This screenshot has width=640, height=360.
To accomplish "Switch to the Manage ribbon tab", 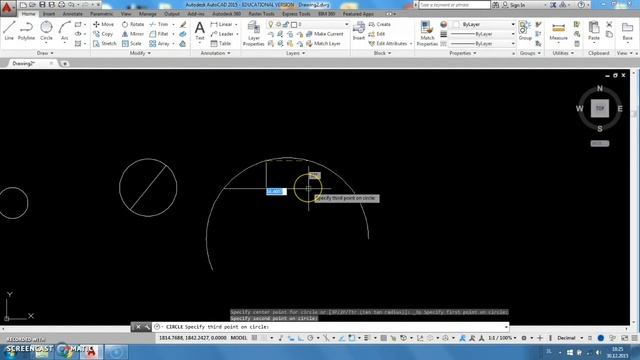I will (x=147, y=14).
